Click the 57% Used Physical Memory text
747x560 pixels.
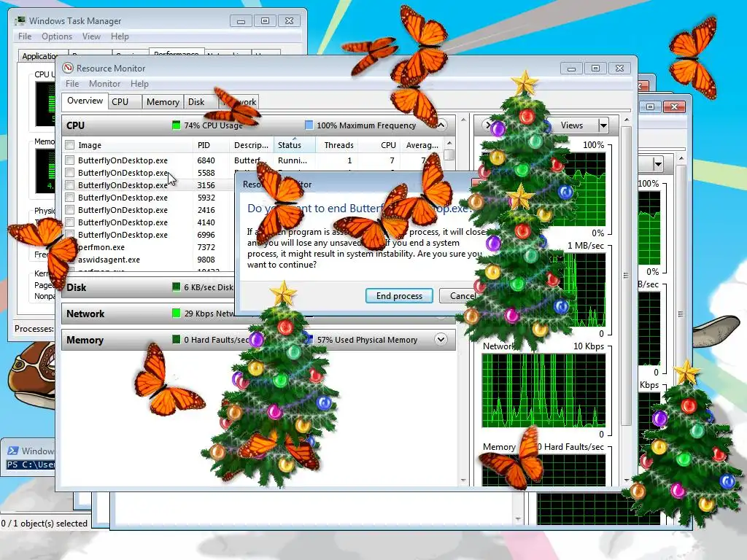pos(367,340)
